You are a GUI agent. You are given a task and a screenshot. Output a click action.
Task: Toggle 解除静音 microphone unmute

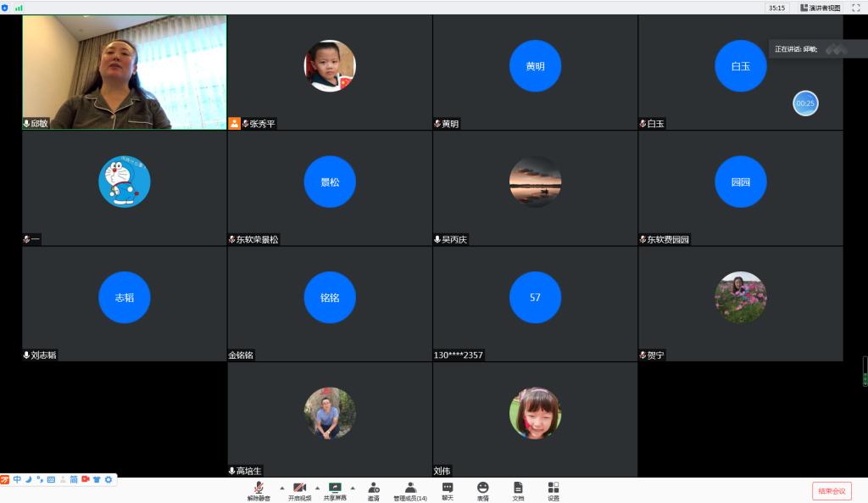pos(259,489)
